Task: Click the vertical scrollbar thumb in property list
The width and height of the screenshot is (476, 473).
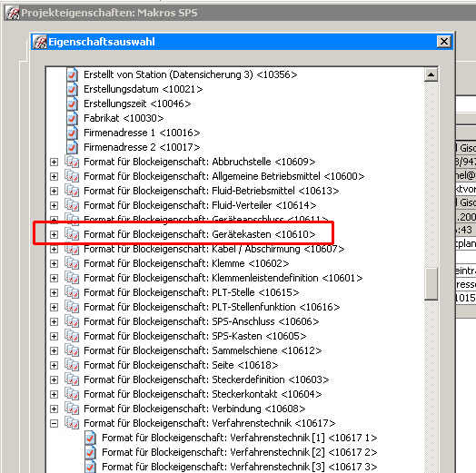Action: click(x=431, y=284)
